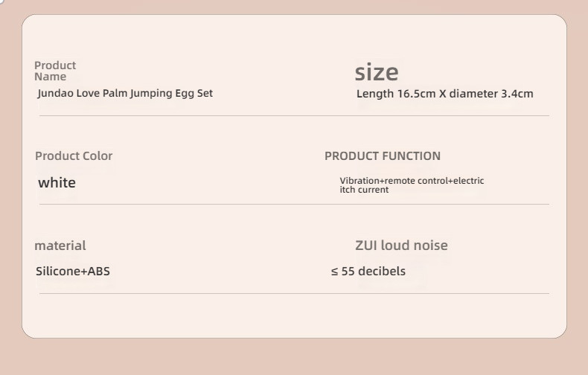Select the 'Vibration+remote control+electric' line
The image size is (588, 375).
click(x=412, y=181)
